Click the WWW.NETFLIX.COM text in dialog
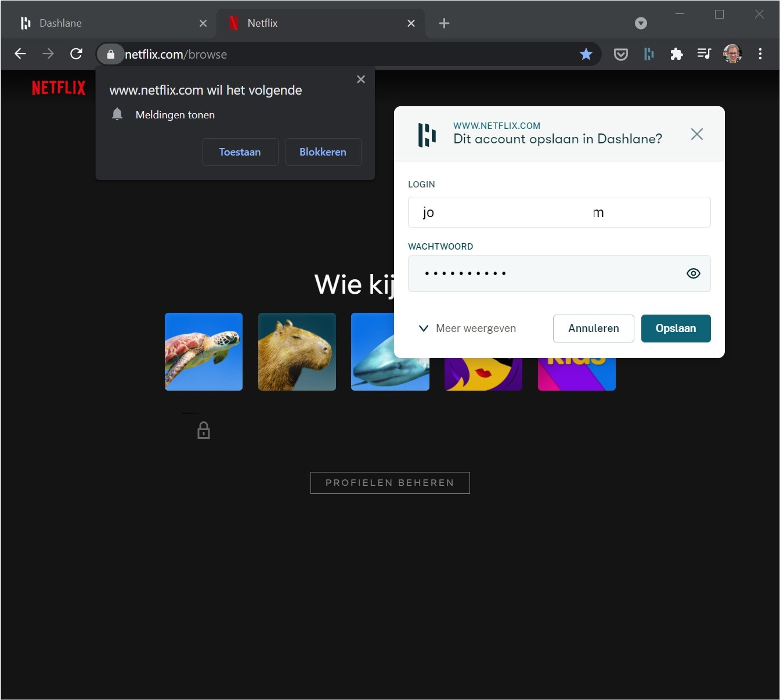The height and width of the screenshot is (700, 780). [497, 125]
